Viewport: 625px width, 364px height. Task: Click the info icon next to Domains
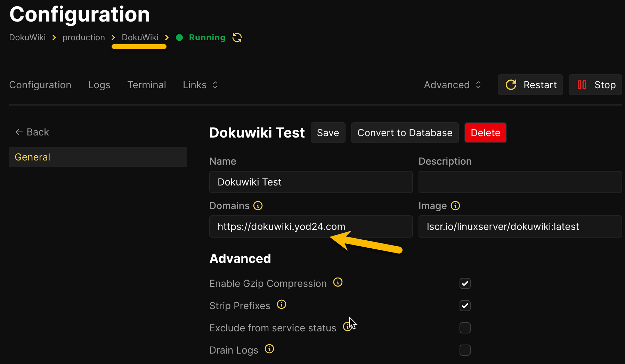[258, 206]
